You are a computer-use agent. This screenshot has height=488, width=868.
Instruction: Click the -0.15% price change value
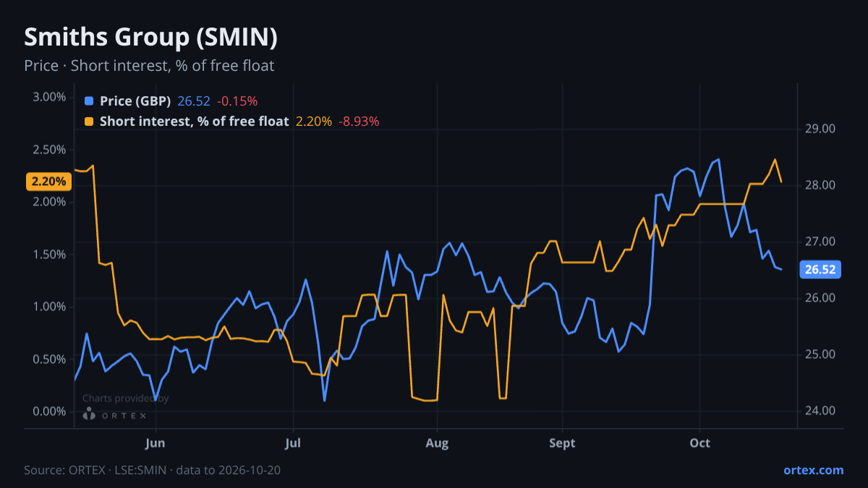click(237, 100)
